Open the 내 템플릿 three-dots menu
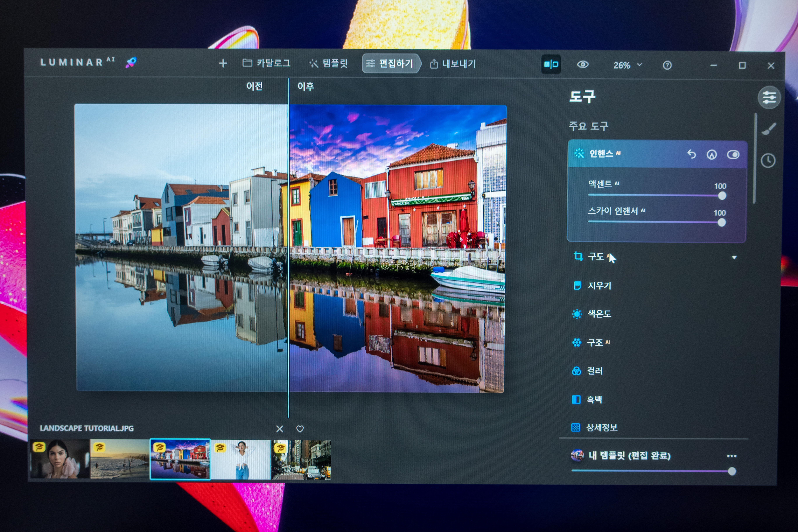The image size is (798, 532). pyautogui.click(x=731, y=456)
